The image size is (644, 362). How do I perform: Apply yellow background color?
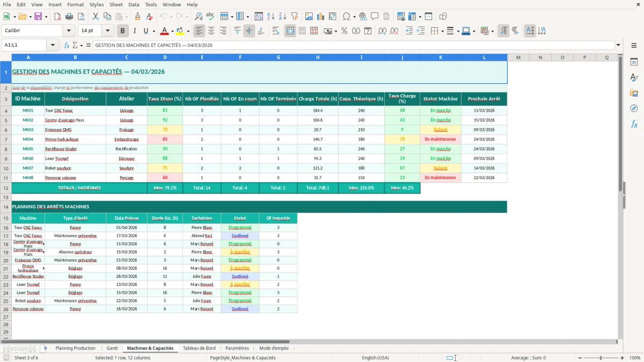[180, 31]
